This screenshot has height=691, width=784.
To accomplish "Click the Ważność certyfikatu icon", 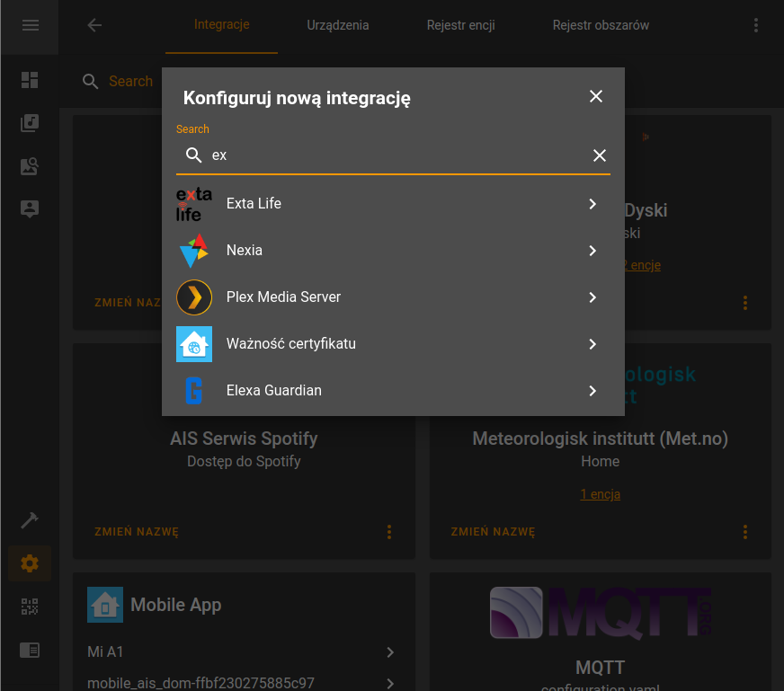I will [x=194, y=344].
